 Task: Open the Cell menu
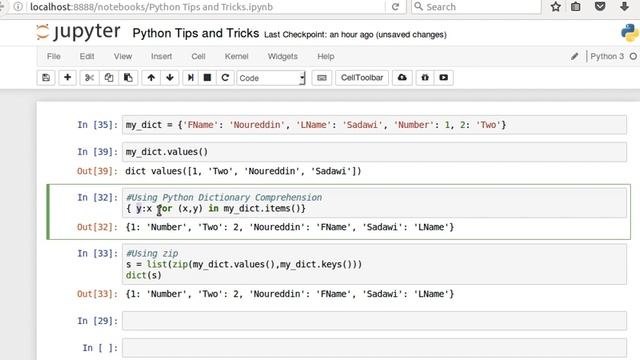tap(198, 56)
